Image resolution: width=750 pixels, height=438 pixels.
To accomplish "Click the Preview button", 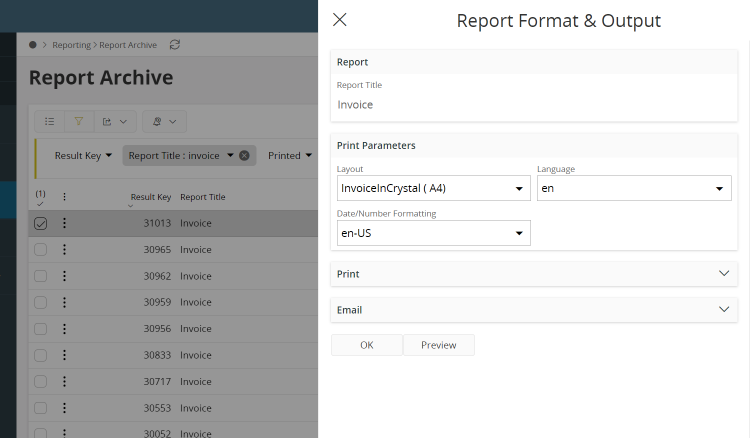I will point(438,345).
